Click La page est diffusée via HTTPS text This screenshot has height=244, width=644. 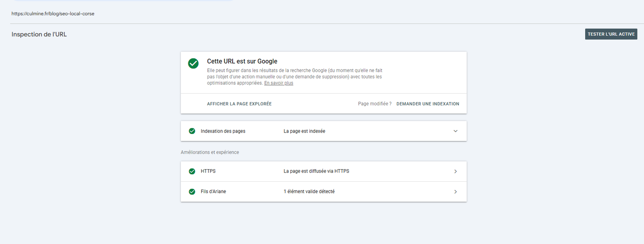coord(316,171)
